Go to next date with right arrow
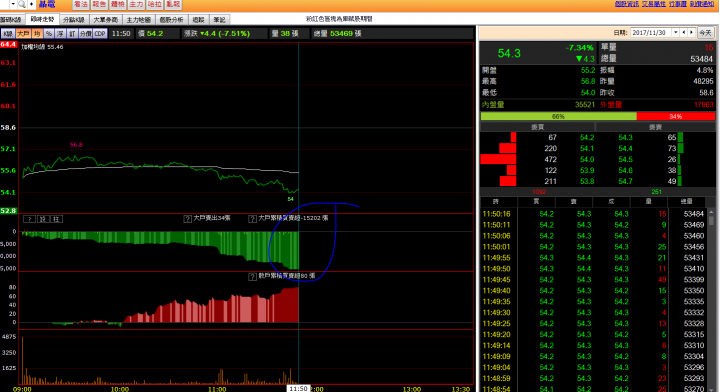This screenshot has height=392, width=720. [x=691, y=33]
